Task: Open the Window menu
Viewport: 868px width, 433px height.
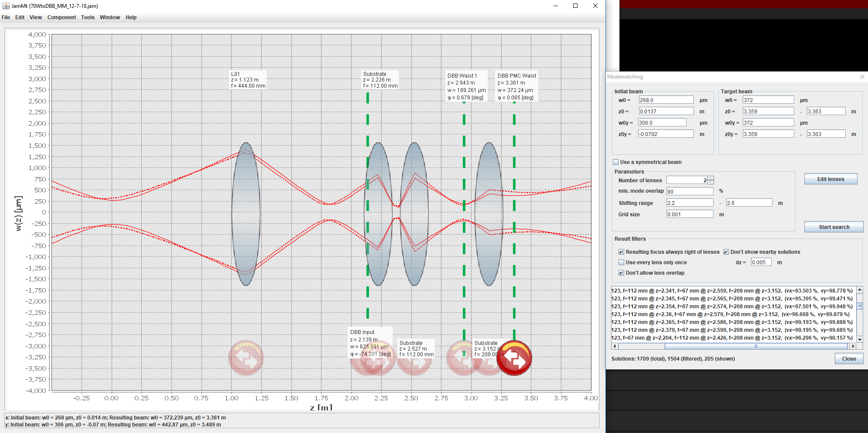Action: [110, 17]
